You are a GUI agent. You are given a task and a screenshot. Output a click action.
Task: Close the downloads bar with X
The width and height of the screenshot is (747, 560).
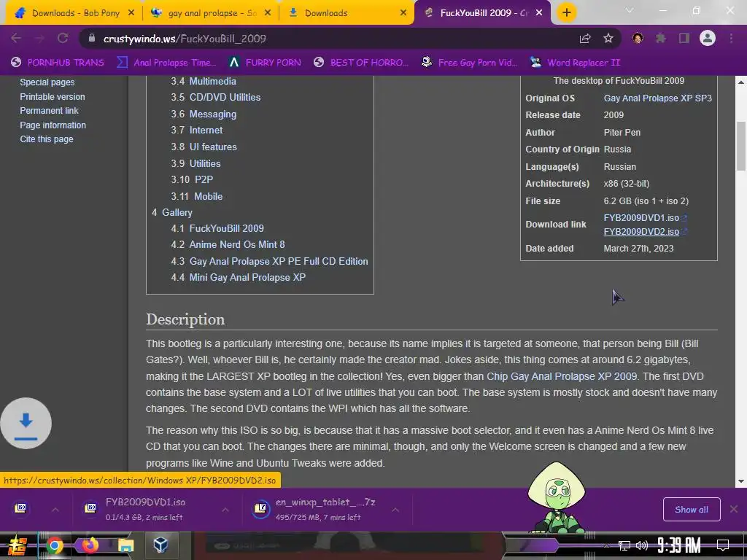tap(734, 509)
